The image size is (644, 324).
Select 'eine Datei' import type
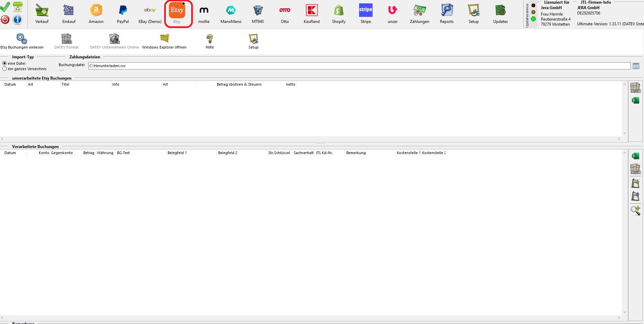(x=5, y=63)
